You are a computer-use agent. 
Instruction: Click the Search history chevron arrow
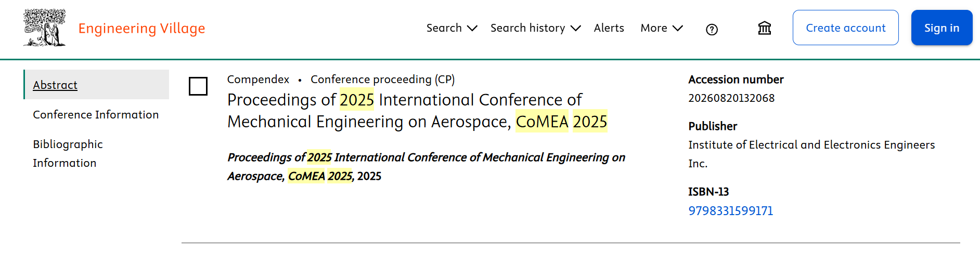pyautogui.click(x=575, y=28)
